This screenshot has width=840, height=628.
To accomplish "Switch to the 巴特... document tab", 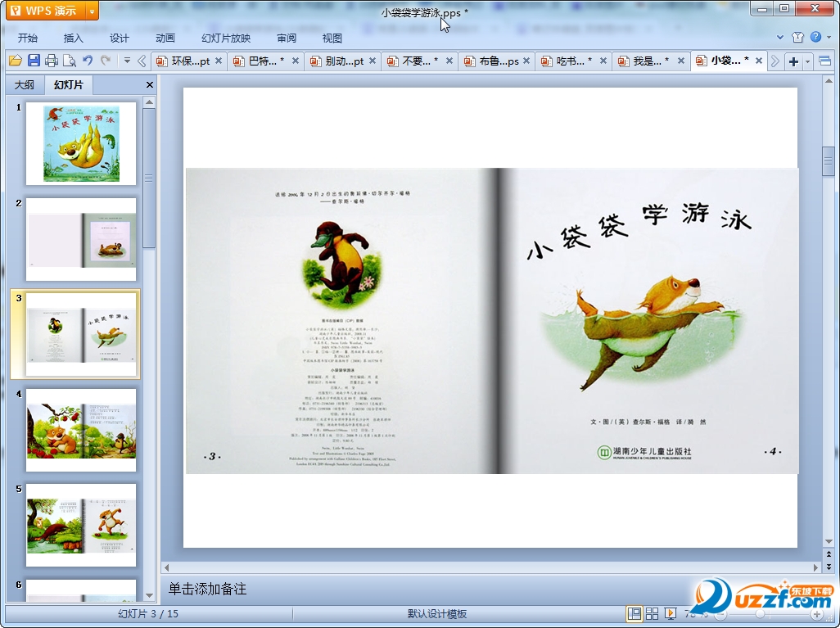I will coord(261,61).
